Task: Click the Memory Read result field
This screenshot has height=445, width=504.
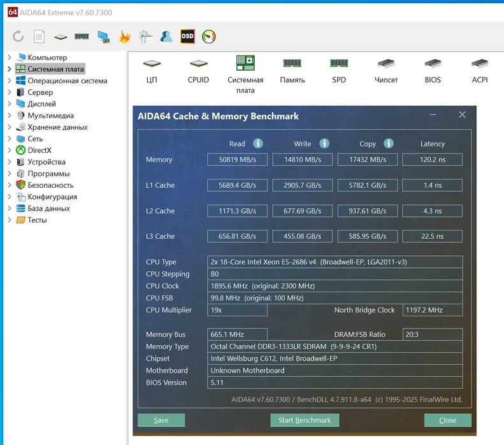Action: [x=237, y=160]
